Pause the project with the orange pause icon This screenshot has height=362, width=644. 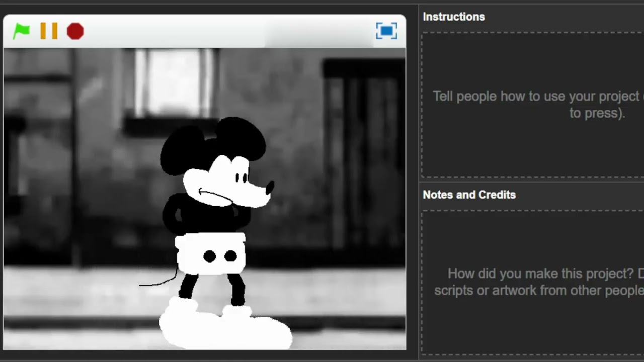(x=49, y=31)
